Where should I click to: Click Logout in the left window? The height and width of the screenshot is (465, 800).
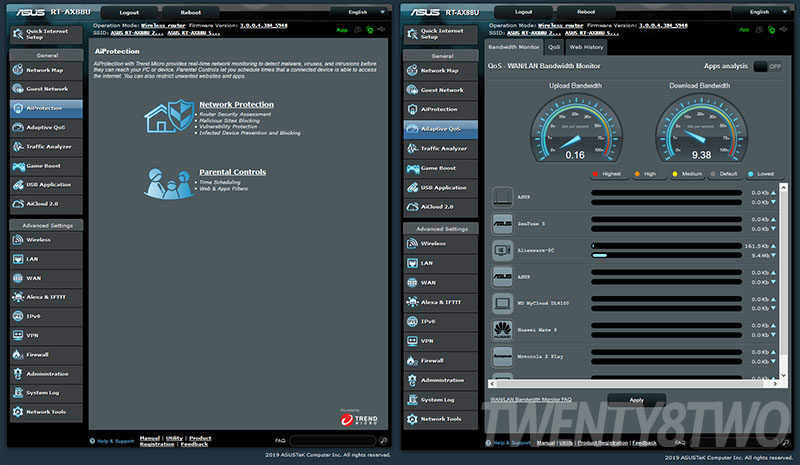tap(129, 12)
